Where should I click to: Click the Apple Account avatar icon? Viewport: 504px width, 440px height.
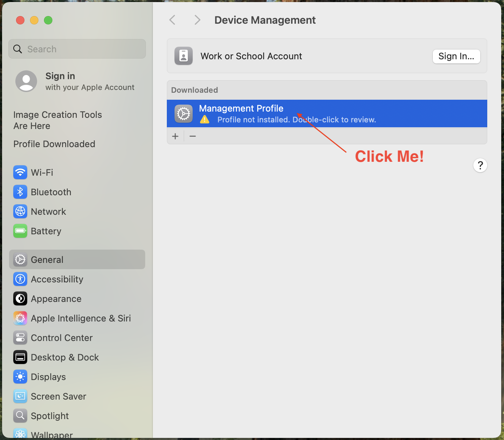[26, 81]
